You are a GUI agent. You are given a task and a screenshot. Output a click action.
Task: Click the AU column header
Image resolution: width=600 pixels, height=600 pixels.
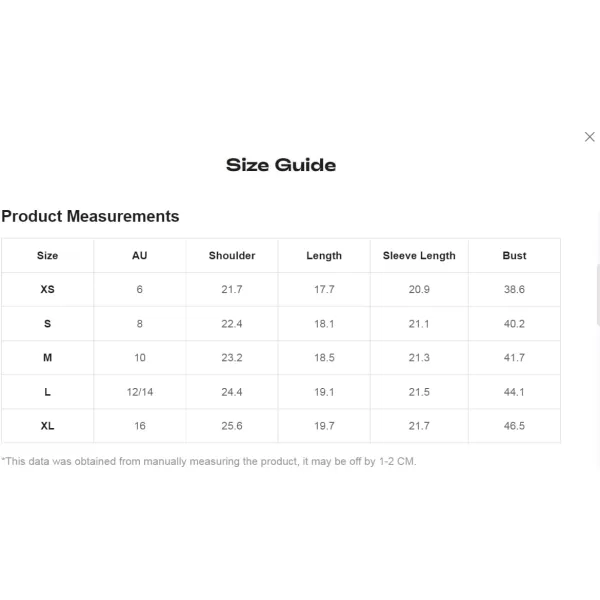coord(140,256)
